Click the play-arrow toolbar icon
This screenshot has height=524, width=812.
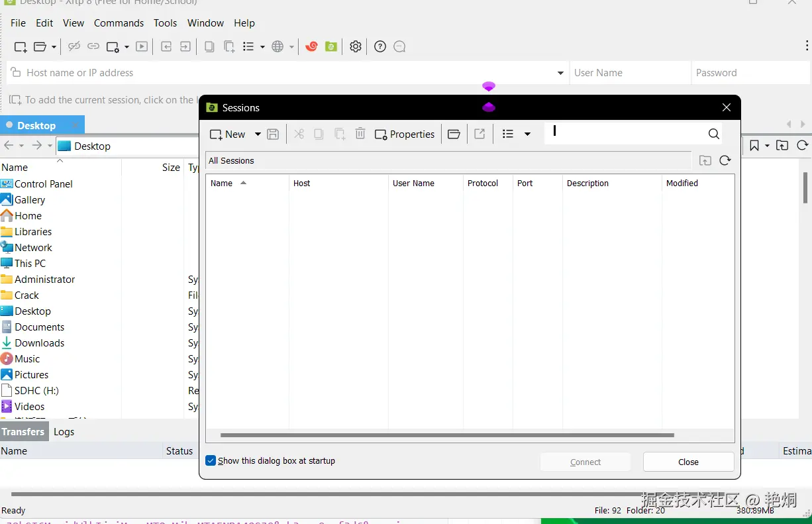click(x=142, y=46)
